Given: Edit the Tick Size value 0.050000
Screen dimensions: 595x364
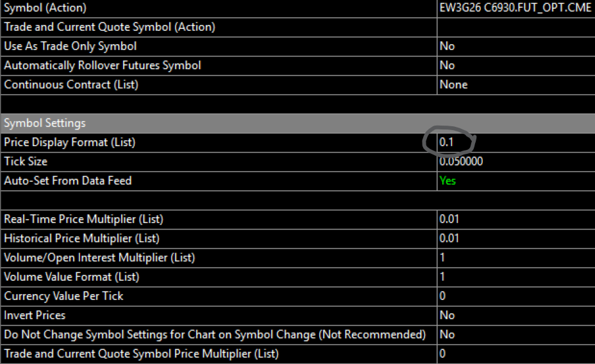Looking at the screenshot, I should [x=461, y=161].
